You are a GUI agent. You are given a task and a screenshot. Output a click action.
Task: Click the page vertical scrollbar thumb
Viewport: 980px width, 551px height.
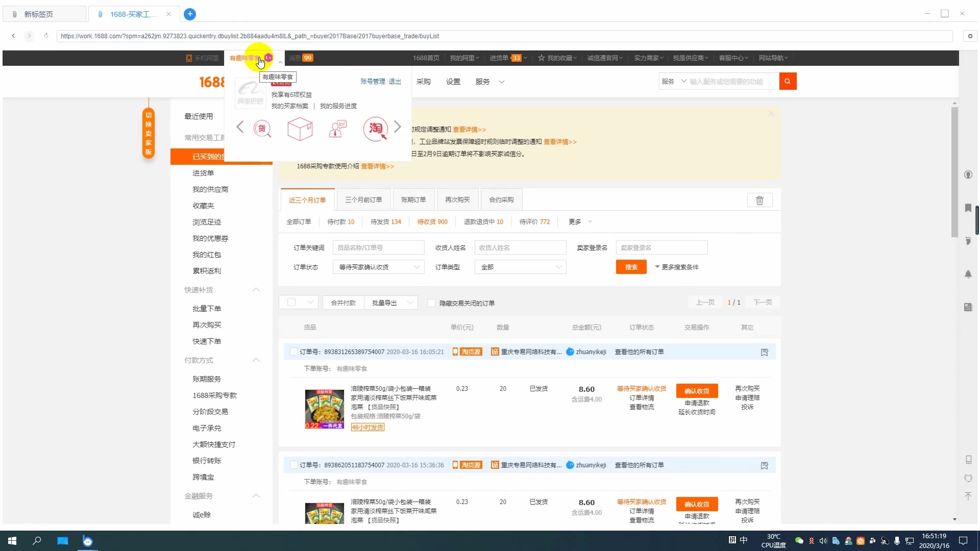(954, 171)
